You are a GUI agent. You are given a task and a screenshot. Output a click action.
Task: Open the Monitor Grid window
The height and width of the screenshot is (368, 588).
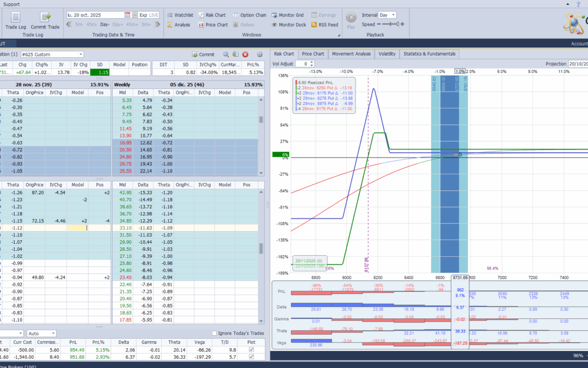coord(287,15)
